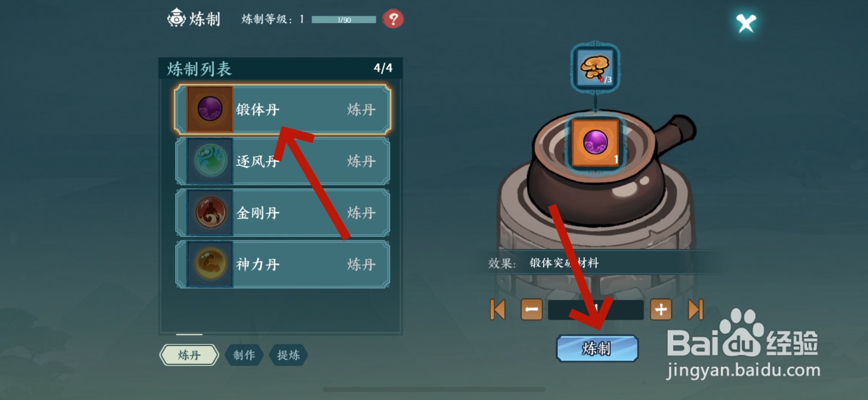Switch to the 提炼 tab
The width and height of the screenshot is (868, 400).
pos(288,355)
